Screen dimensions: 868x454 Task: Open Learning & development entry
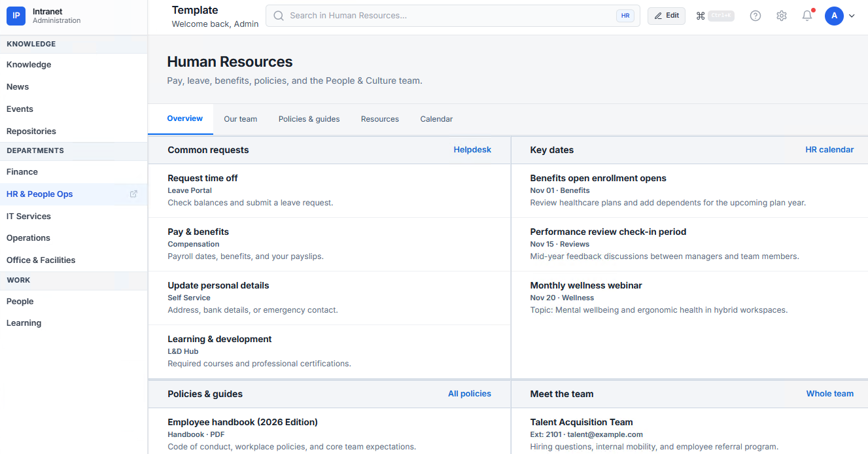coord(329,351)
